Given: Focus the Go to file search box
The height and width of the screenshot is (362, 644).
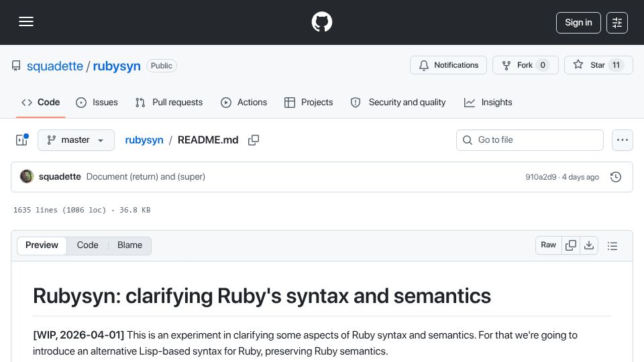Looking at the screenshot, I should pos(530,140).
